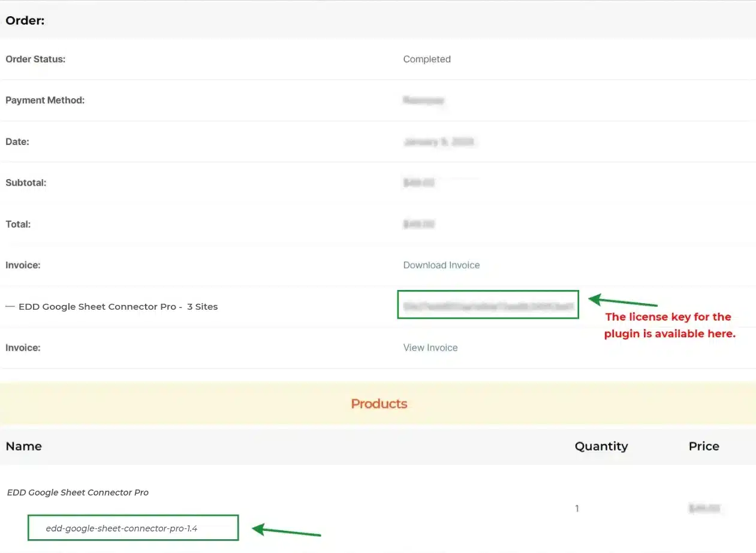
Task: Click the blurred order Date value
Action: pos(438,142)
